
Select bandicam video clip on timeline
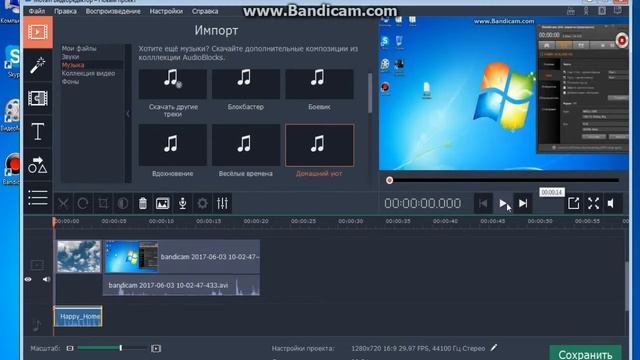click(182, 256)
